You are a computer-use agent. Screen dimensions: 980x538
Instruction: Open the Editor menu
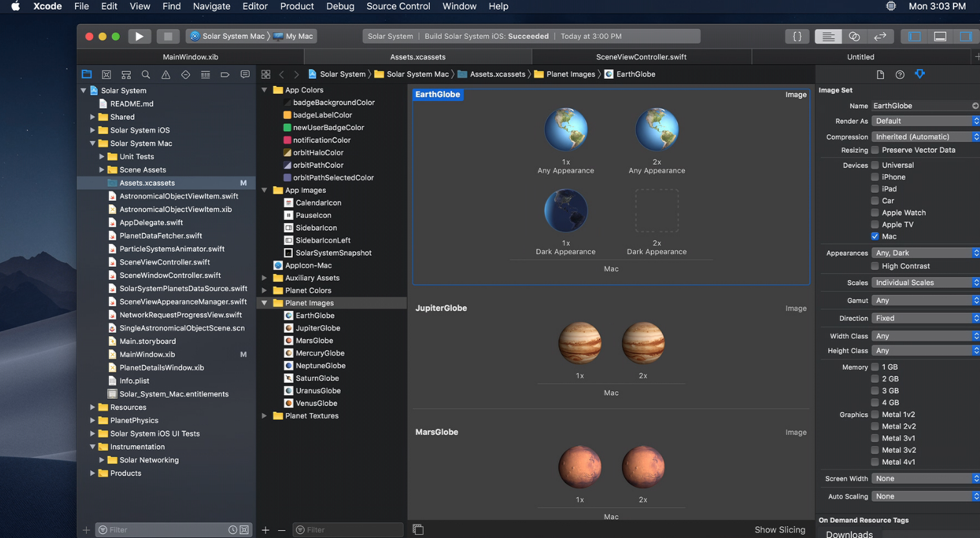[x=255, y=6]
